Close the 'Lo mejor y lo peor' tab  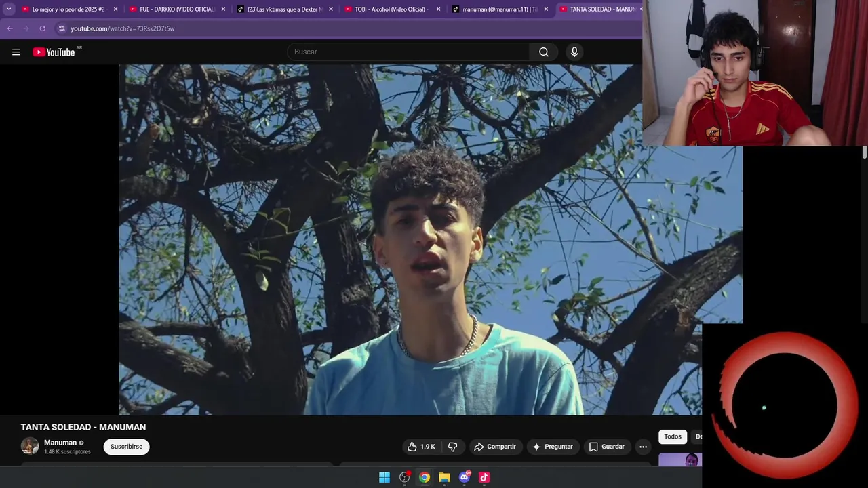[x=115, y=9]
